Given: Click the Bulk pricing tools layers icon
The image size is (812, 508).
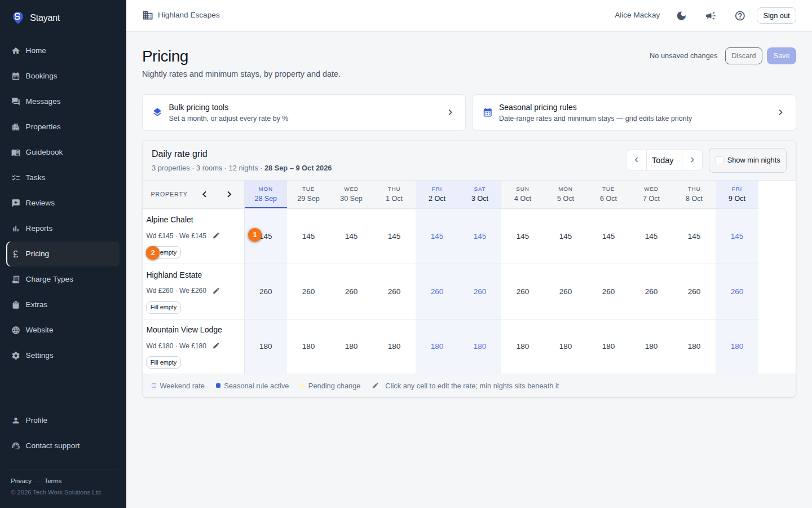Looking at the screenshot, I should [157, 112].
